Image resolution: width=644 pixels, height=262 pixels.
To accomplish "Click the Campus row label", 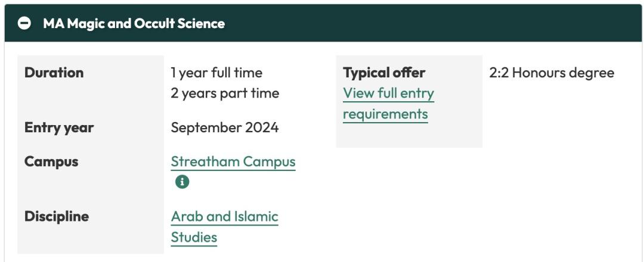I will click(51, 161).
